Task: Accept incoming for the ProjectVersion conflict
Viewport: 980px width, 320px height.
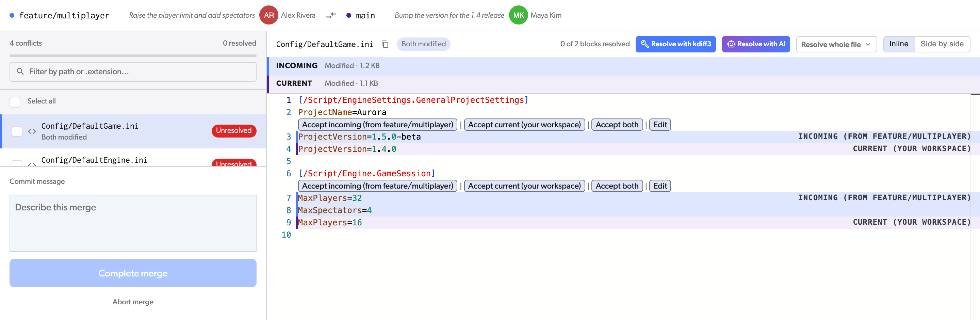Action: tap(377, 125)
